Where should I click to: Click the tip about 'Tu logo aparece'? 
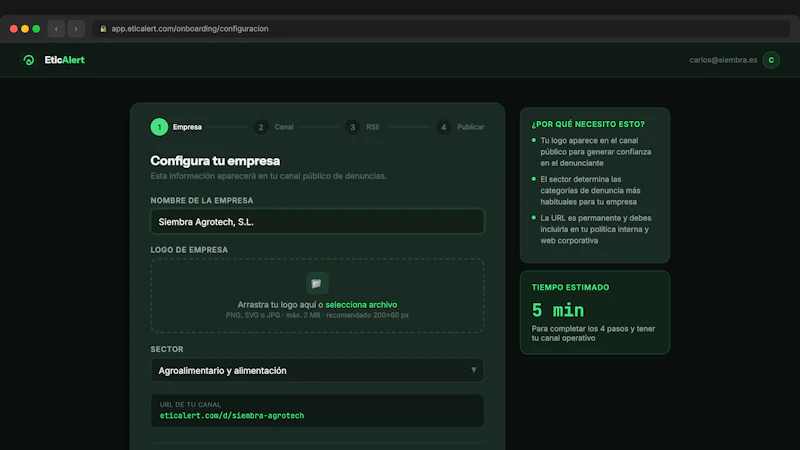click(x=595, y=152)
